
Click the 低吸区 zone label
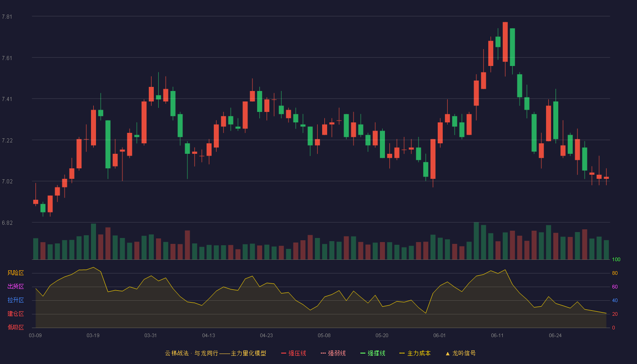[15, 328]
